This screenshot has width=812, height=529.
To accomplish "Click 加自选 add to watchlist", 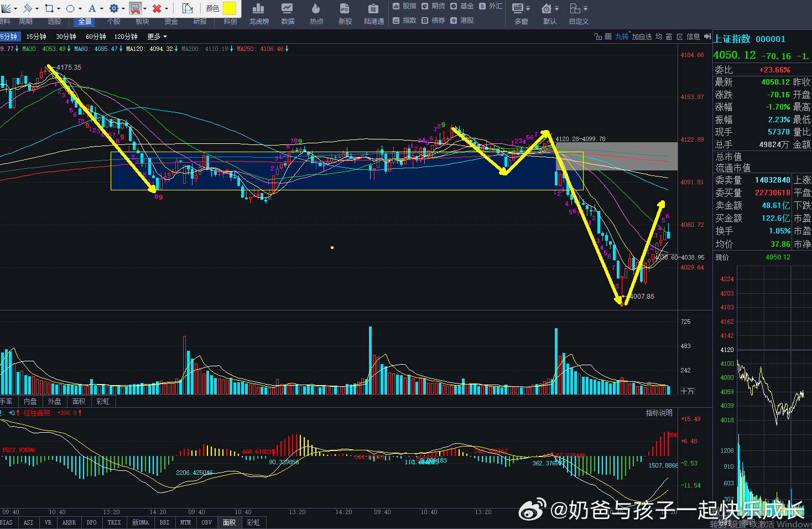I will coord(642,37).
